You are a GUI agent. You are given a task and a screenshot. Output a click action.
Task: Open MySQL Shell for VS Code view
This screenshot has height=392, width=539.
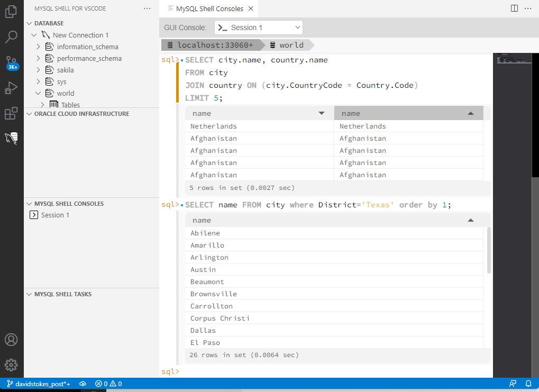[11, 138]
